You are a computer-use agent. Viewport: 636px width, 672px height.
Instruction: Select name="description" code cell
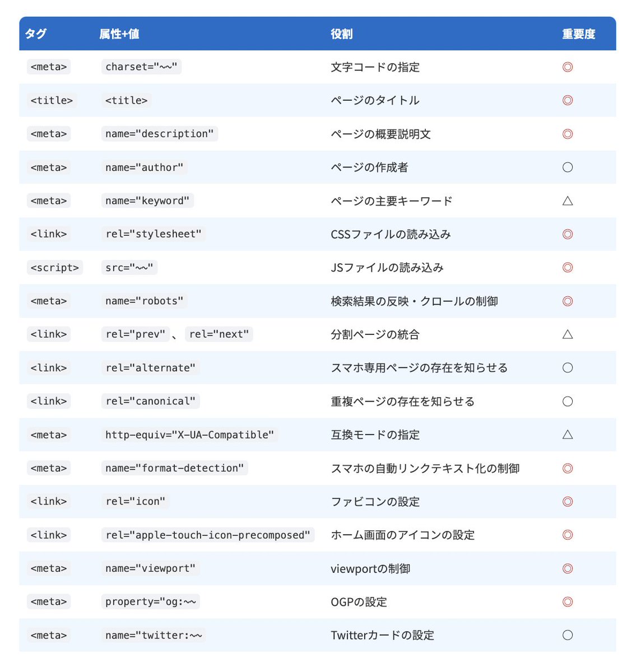click(160, 134)
